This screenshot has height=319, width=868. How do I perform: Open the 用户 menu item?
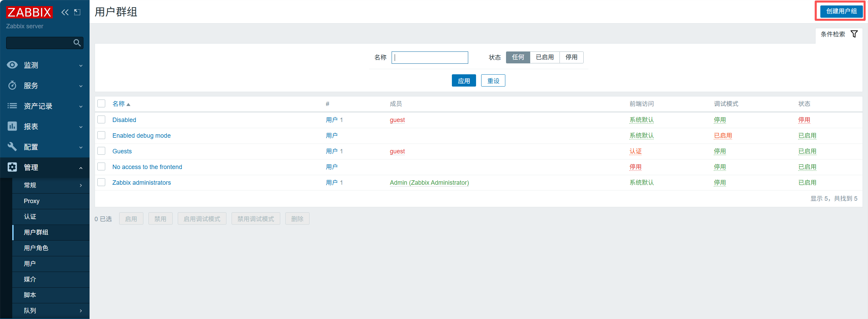tap(51, 264)
